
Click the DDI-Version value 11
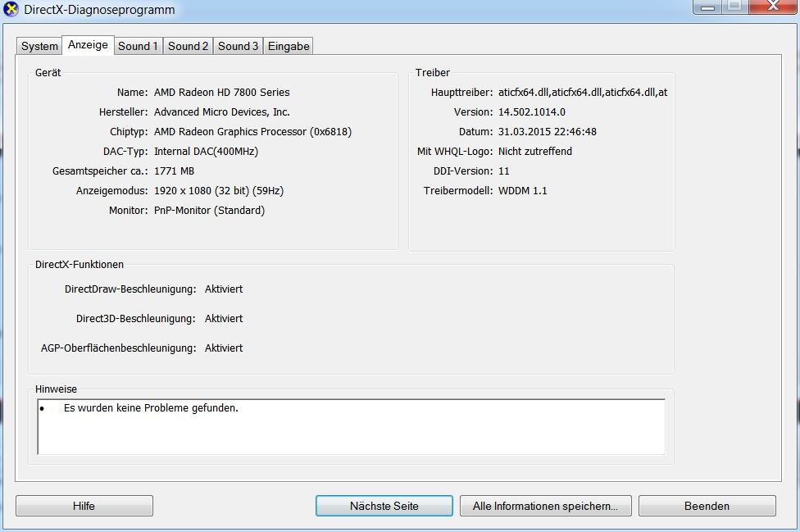(503, 171)
